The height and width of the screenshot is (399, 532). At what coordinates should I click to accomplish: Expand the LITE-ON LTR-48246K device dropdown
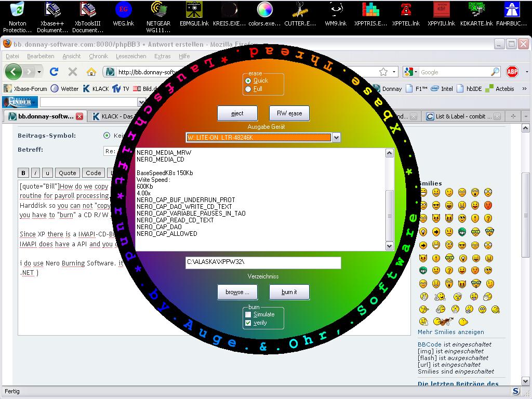(336, 138)
